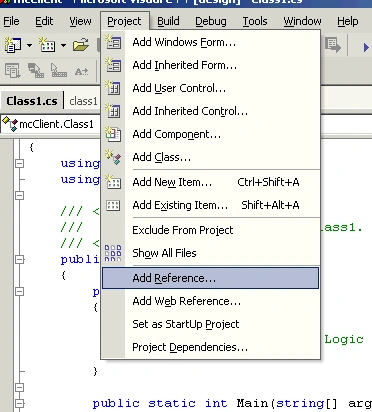The width and height of the screenshot is (372, 412).
Task: Open the New Project dropdown arrow
Action: 29,45
